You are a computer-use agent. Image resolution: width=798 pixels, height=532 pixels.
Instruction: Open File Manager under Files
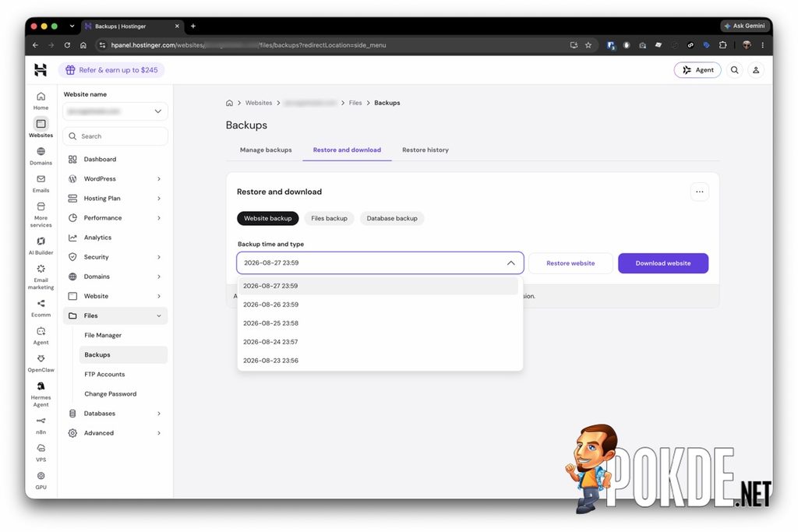(123, 335)
